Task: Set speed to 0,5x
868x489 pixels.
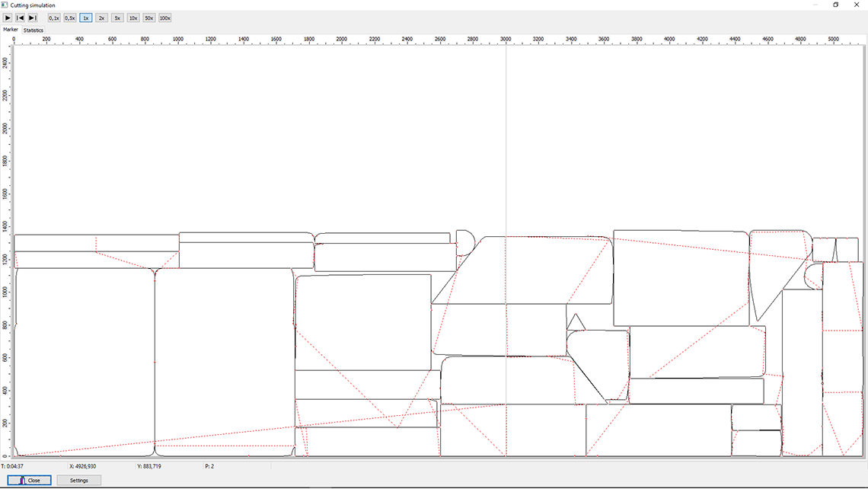Action: [70, 18]
